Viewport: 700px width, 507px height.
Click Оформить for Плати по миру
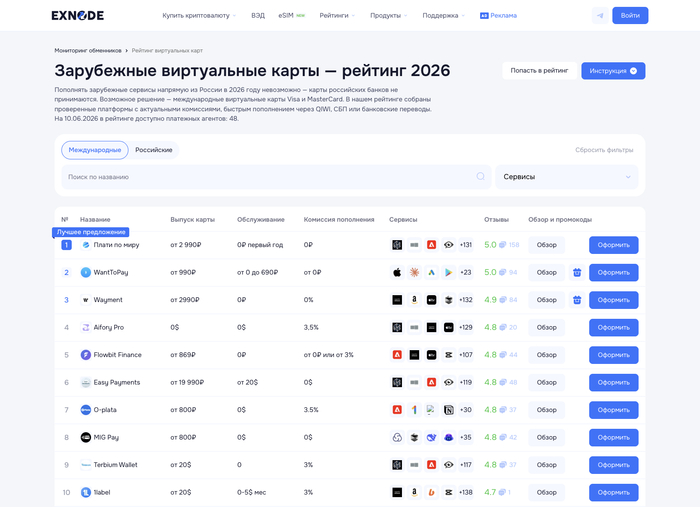613,245
